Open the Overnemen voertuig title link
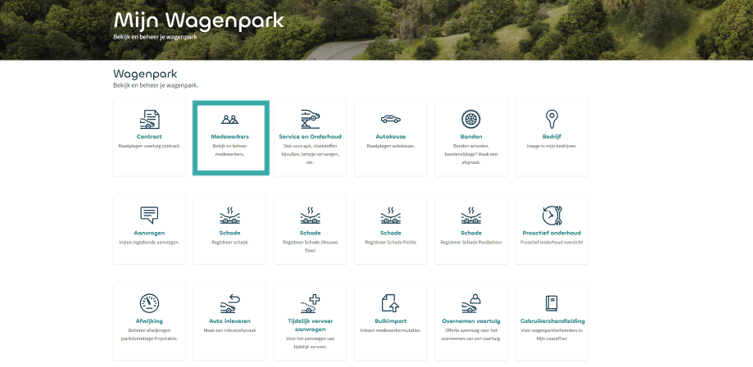The image size is (753, 367). 471,321
